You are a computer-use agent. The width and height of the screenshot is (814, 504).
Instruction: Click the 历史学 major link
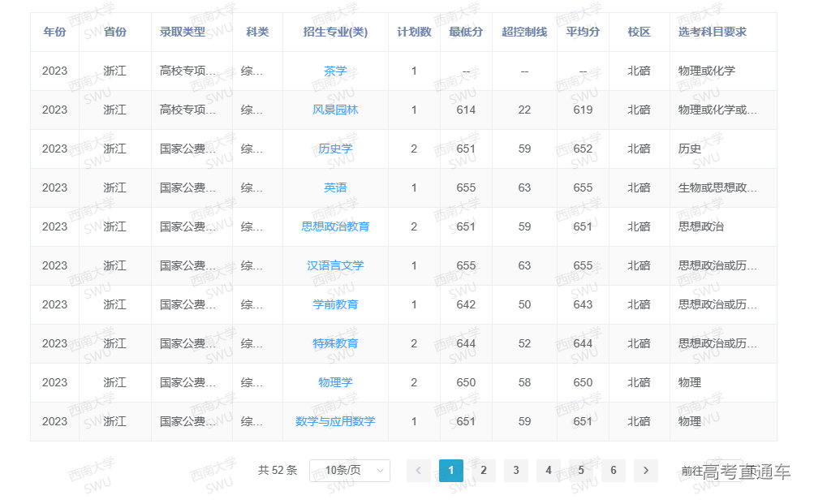(x=335, y=149)
